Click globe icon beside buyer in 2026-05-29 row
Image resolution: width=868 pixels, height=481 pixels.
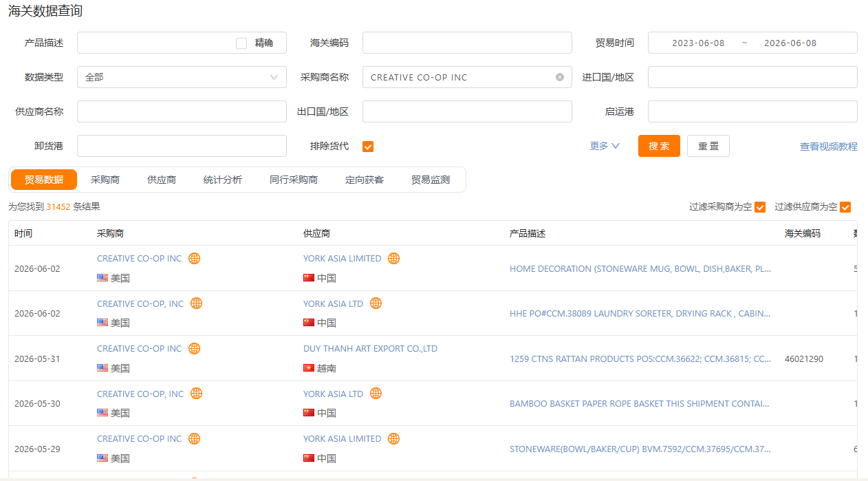point(195,438)
